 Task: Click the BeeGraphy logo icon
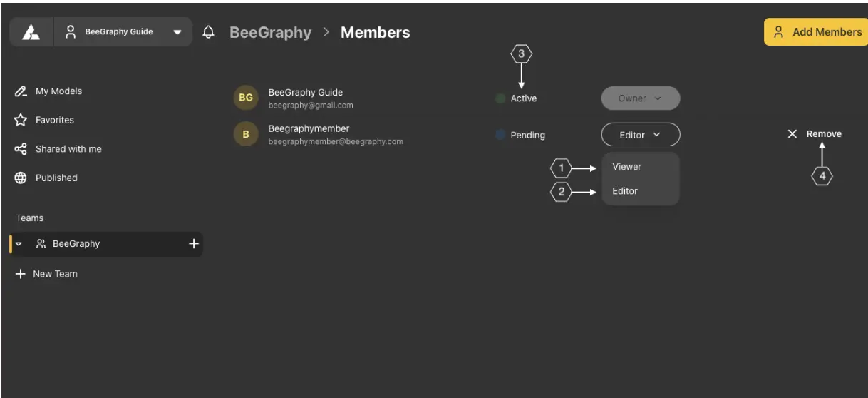pyautogui.click(x=31, y=32)
